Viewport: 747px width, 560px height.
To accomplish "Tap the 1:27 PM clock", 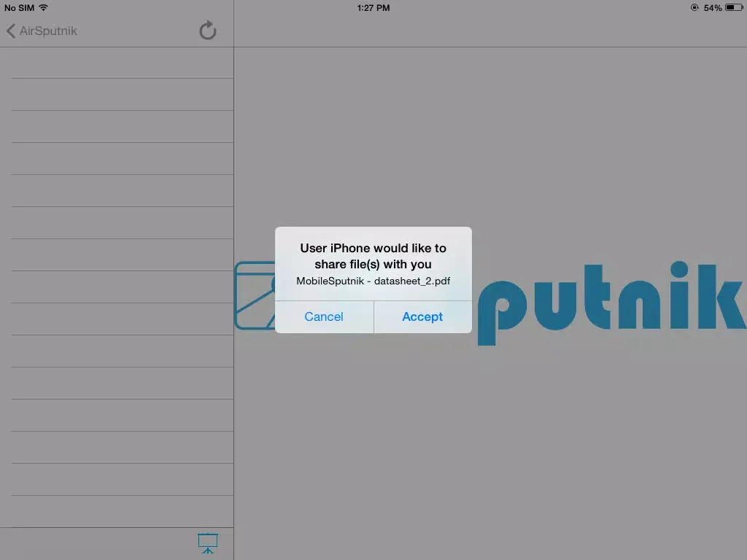I will [373, 8].
